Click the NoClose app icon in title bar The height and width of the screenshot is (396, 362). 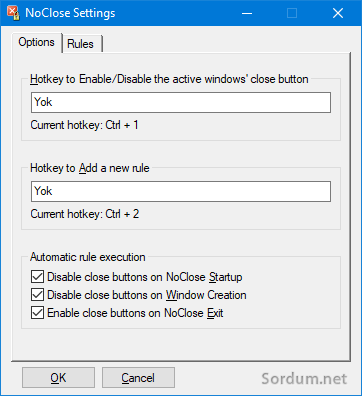click(x=14, y=13)
